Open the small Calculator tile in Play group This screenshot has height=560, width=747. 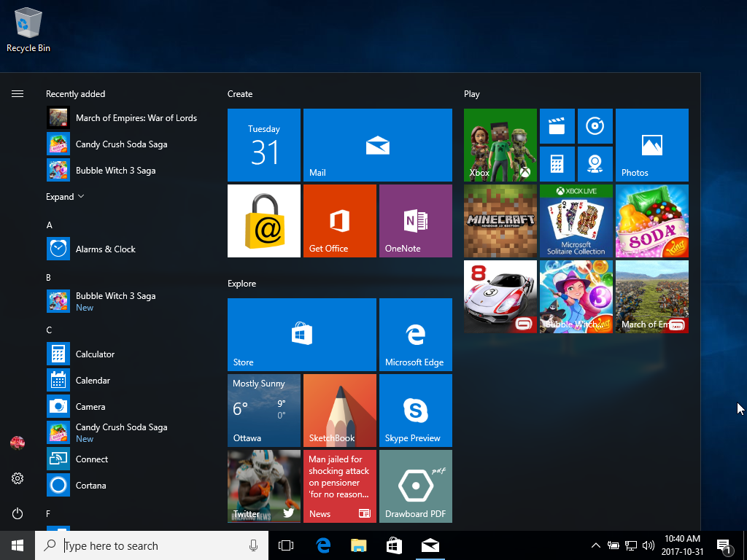click(x=557, y=164)
